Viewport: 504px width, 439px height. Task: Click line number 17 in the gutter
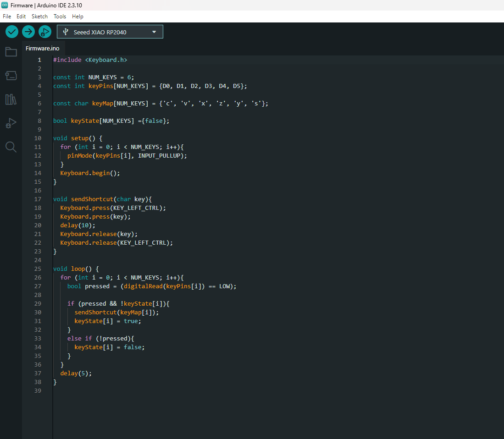pyautogui.click(x=38, y=199)
